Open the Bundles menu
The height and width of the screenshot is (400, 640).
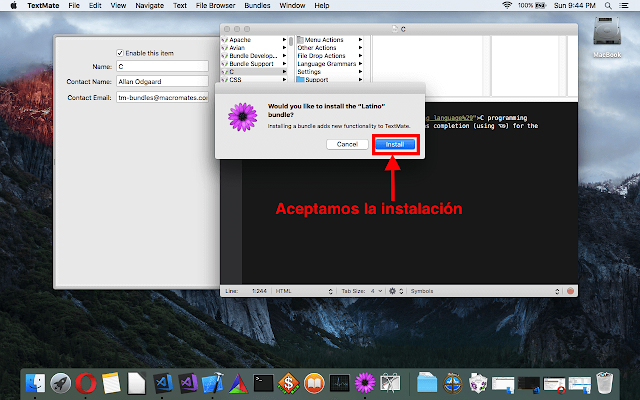(x=257, y=5)
